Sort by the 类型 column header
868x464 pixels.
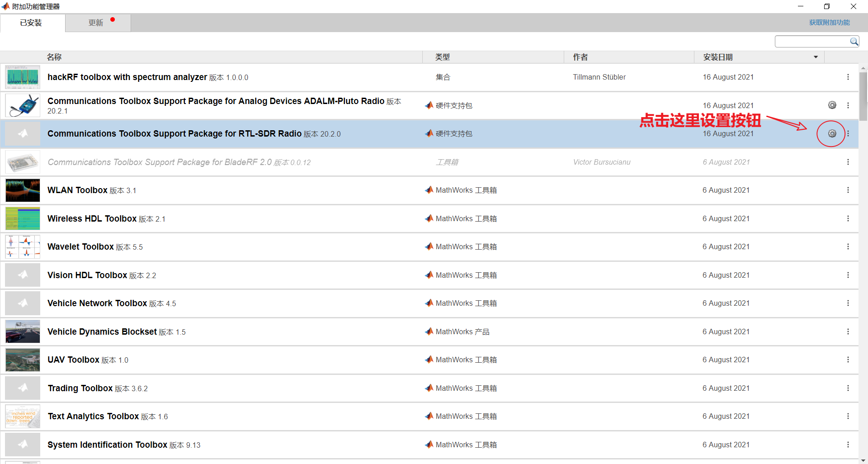point(442,57)
